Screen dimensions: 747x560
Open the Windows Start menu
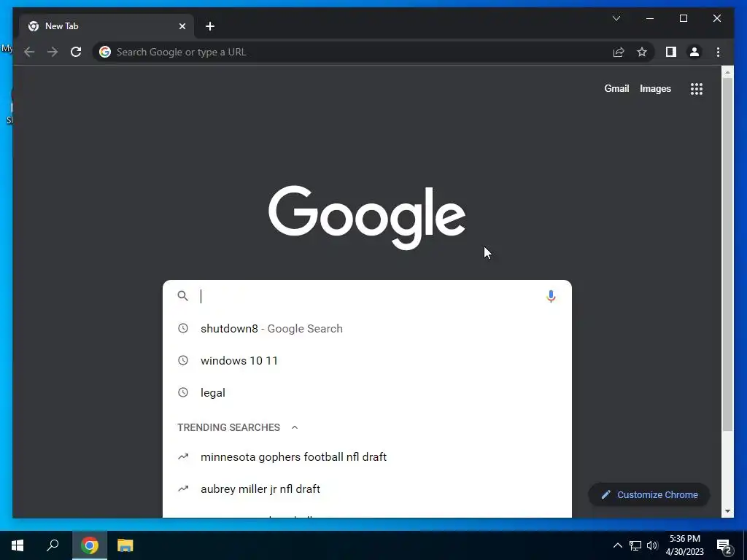click(18, 545)
